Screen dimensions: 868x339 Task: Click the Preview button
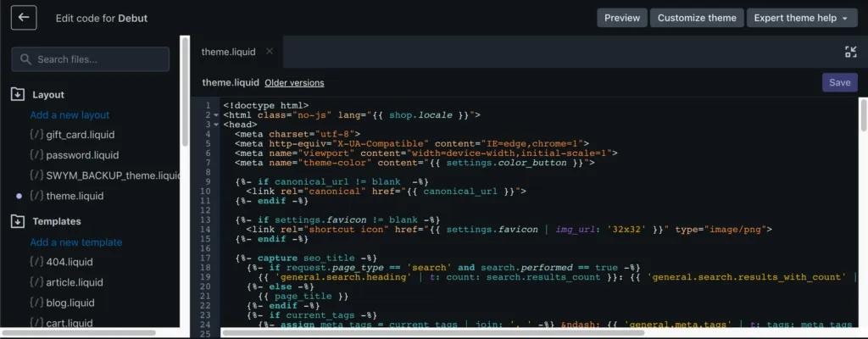coord(621,18)
